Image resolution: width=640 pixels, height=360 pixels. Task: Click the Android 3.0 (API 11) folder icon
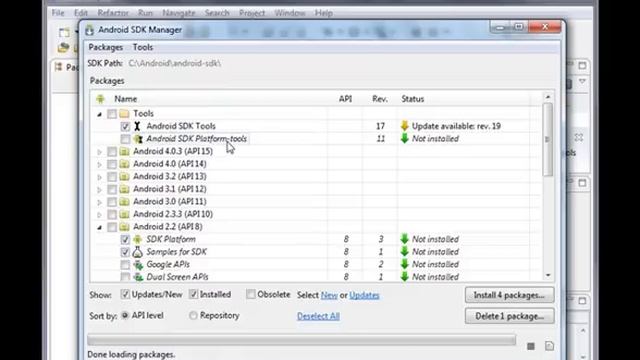coord(124,202)
